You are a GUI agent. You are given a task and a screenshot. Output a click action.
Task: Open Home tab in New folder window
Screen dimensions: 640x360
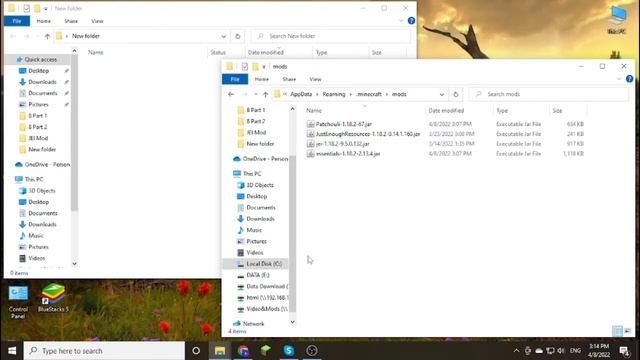[44, 21]
